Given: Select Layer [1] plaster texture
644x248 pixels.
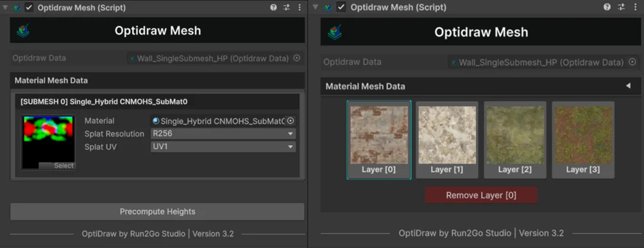Looking at the screenshot, I should coord(447,140).
